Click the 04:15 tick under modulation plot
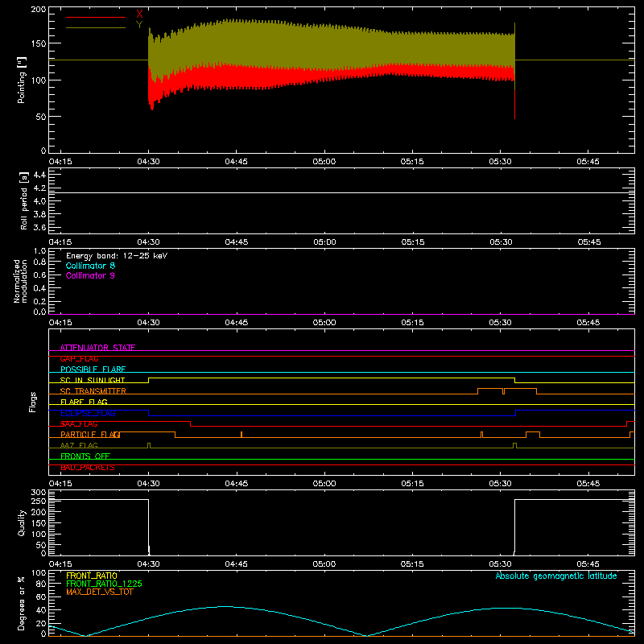Image resolution: width=644 pixels, height=644 pixels. pyautogui.click(x=60, y=323)
